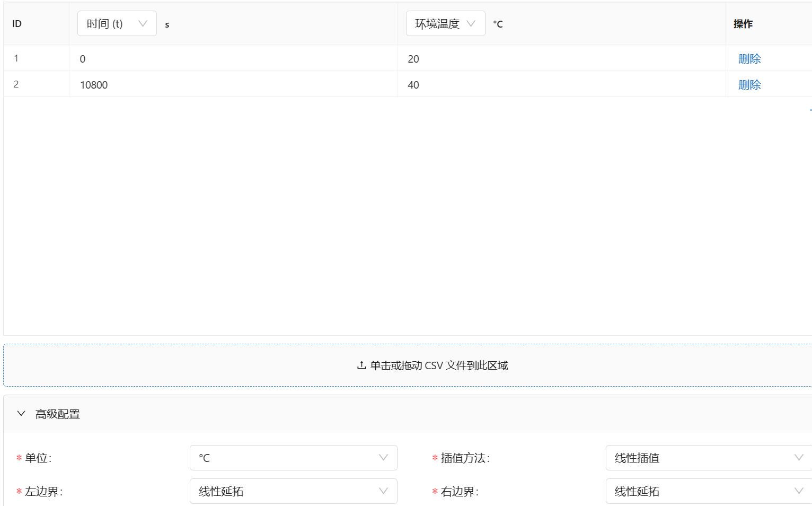Click the 单位 field label
Image resolution: width=812 pixels, height=506 pixels.
(38, 458)
